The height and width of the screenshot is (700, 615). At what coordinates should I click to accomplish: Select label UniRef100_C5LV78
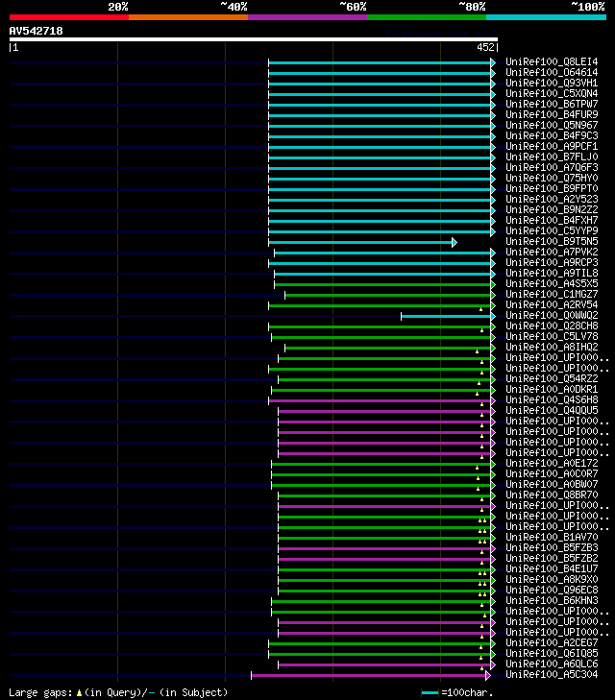click(x=552, y=337)
